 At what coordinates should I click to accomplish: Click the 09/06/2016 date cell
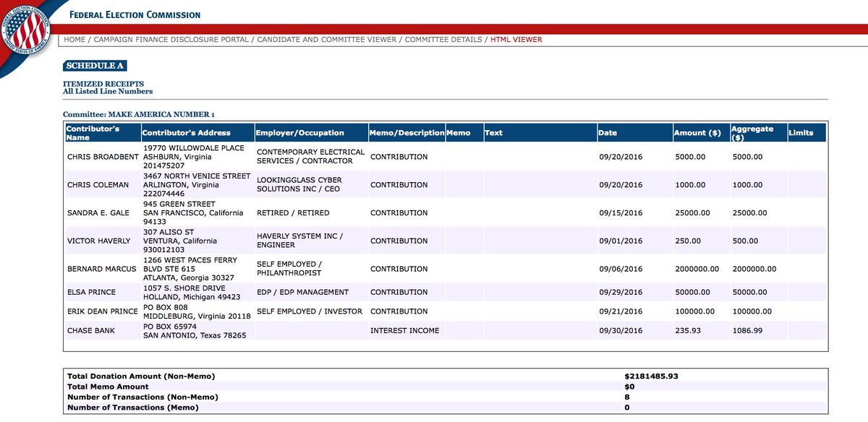tap(621, 269)
